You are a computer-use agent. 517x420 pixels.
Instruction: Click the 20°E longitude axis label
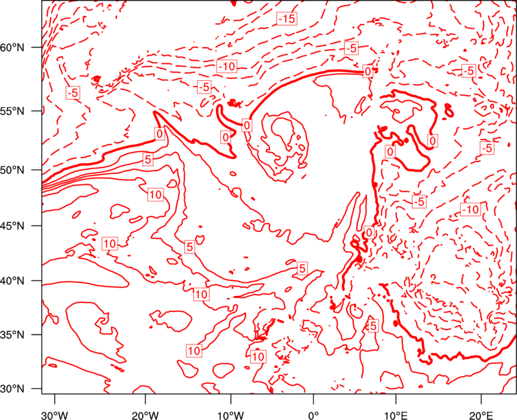pyautogui.click(x=481, y=415)
